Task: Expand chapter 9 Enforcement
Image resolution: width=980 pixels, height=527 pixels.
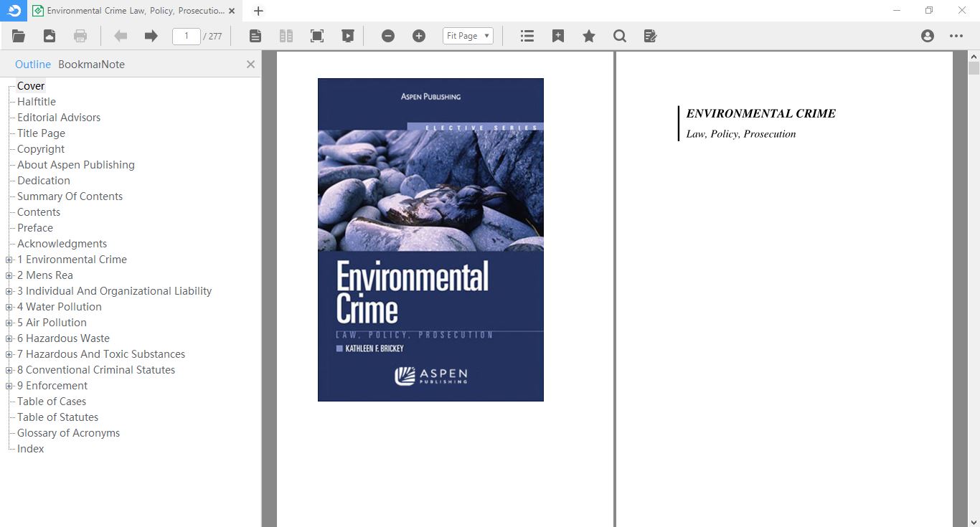Action: 9,386
